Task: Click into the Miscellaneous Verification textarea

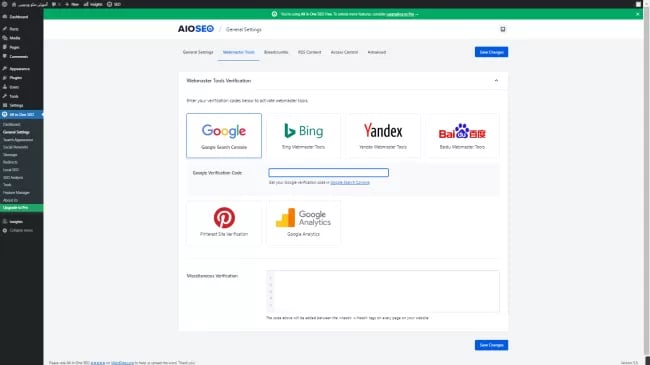Action: [x=383, y=292]
